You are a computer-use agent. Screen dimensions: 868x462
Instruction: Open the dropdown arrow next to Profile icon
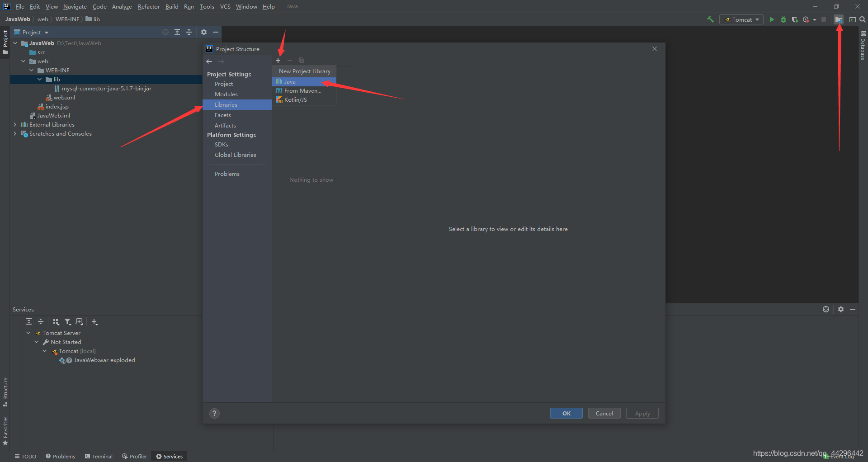pyautogui.click(x=815, y=19)
